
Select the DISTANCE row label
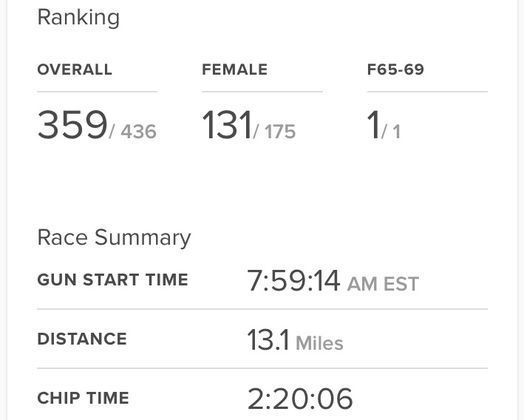pyautogui.click(x=82, y=339)
